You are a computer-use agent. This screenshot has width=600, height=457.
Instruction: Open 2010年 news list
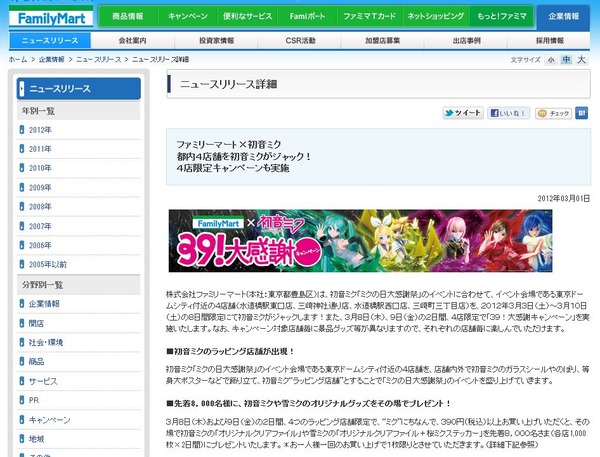click(x=40, y=168)
